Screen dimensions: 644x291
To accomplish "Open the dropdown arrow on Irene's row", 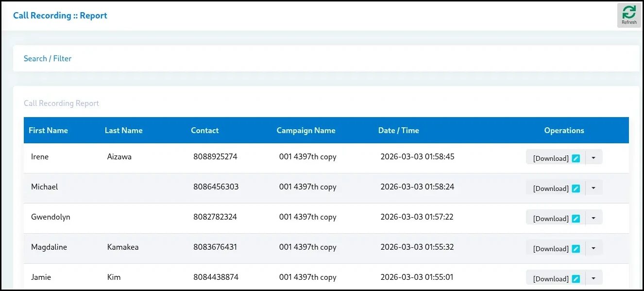I will click(594, 157).
